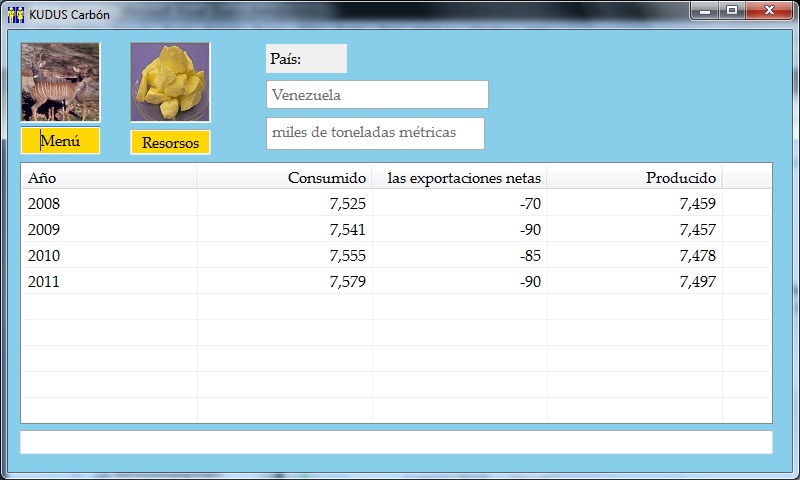
Task: Sort by the Producido column header
Action: pyautogui.click(x=634, y=178)
